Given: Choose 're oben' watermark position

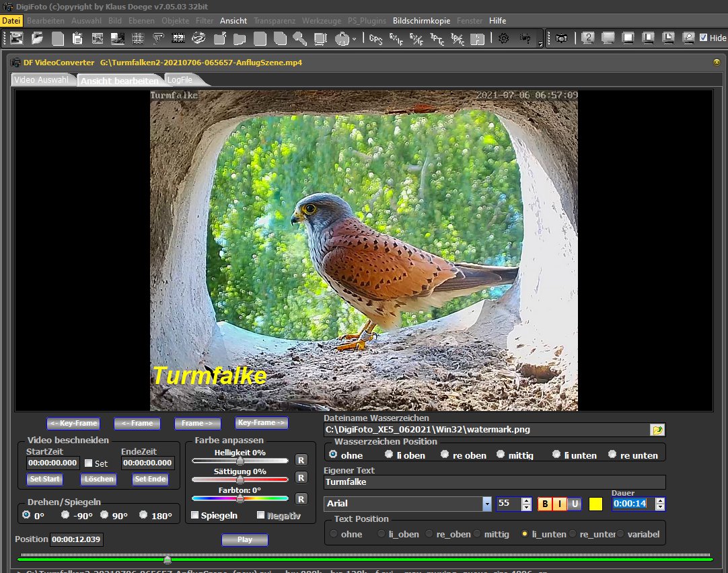Looking at the screenshot, I should 445,455.
